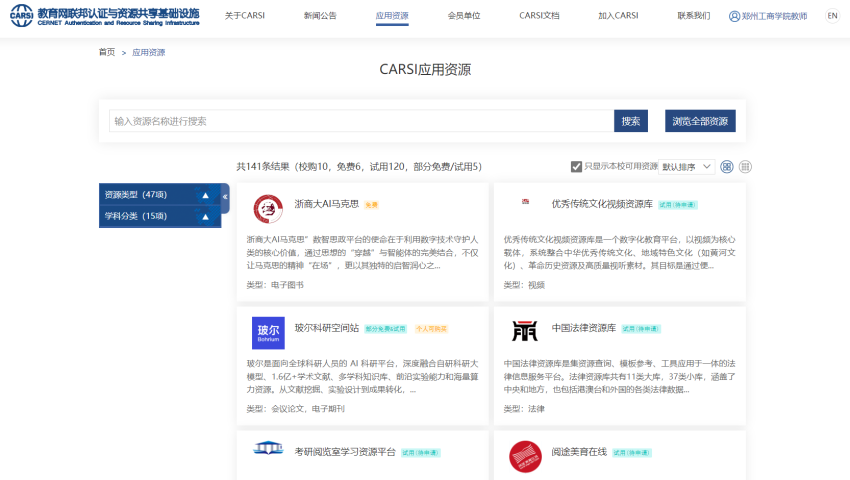Image resolution: width=850 pixels, height=480 pixels.
Task: Collapse the filter sidebar with the double-arrow icon
Action: point(225,197)
